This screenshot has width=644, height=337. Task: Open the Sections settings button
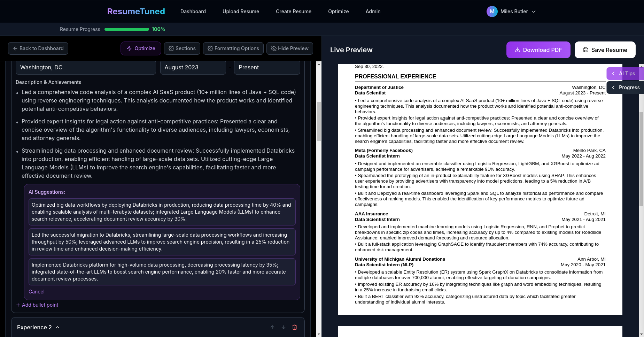pyautogui.click(x=182, y=48)
